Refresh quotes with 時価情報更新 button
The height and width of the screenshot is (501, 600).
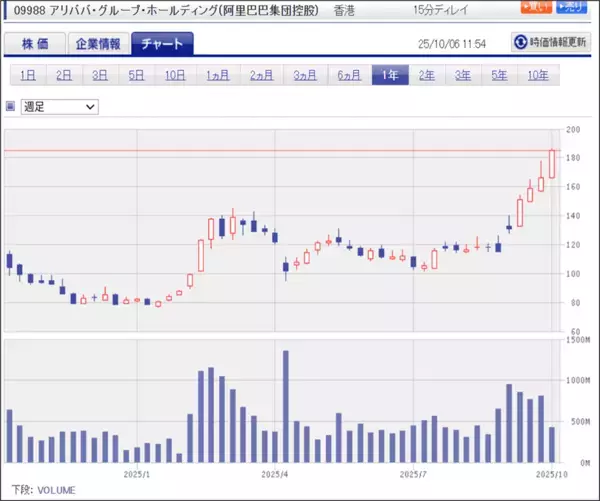551,42
